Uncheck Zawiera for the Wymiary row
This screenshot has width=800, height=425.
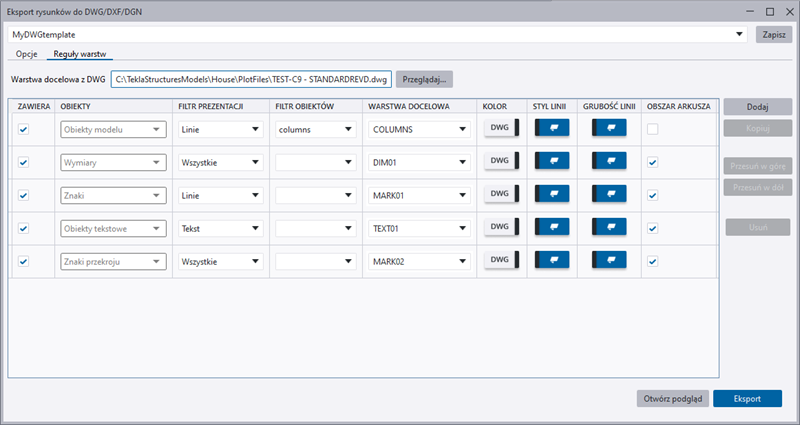[24, 162]
